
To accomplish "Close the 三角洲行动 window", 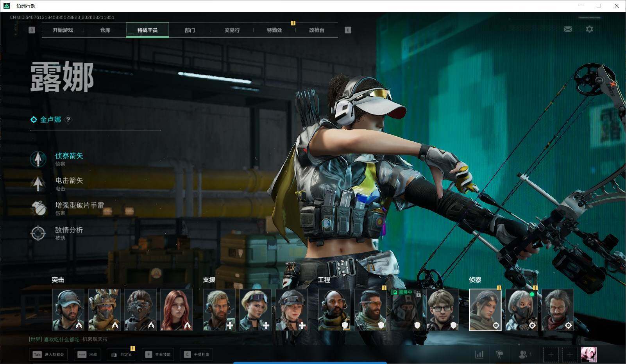I will (x=617, y=6).
